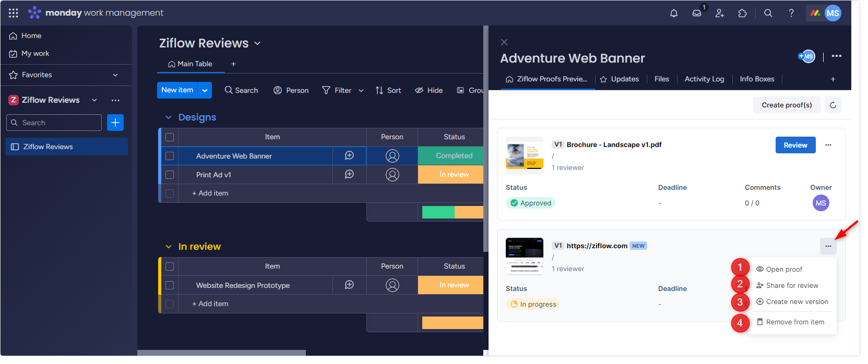Switch to the Files tab

tap(662, 79)
